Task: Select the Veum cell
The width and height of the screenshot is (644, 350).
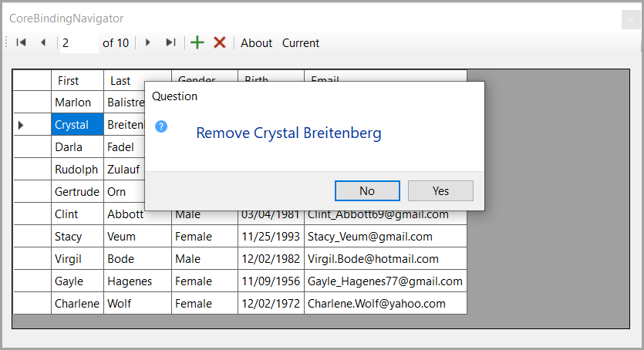Action: click(137, 237)
